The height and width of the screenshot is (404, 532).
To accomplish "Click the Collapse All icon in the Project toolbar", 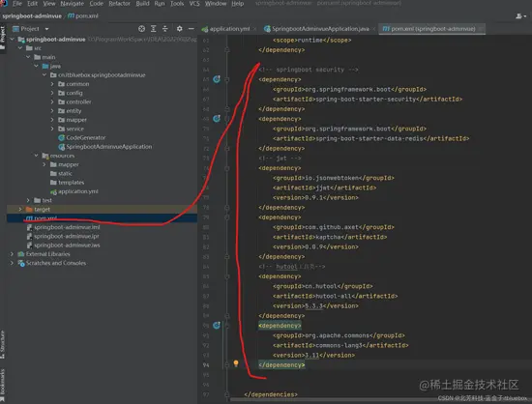I will coord(164,29).
